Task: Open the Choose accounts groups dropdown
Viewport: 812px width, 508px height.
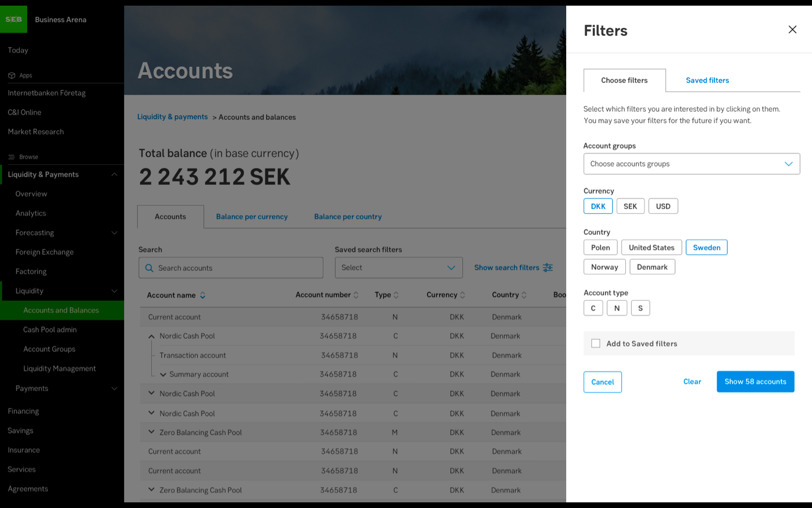Action: 691,164
